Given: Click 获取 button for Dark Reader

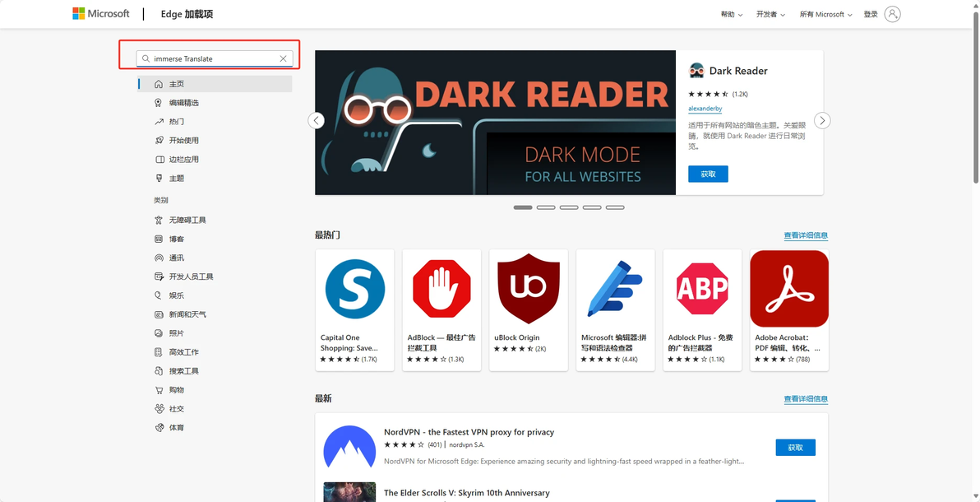Looking at the screenshot, I should tap(708, 174).
